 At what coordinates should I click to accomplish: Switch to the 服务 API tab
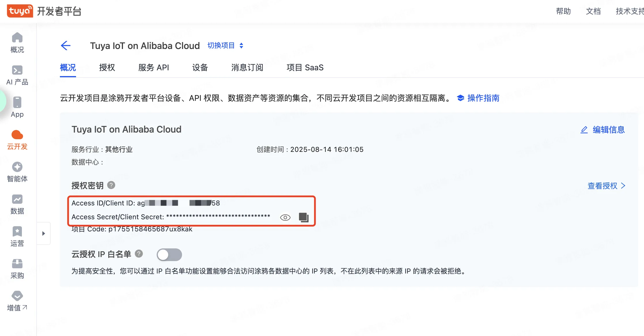point(154,68)
